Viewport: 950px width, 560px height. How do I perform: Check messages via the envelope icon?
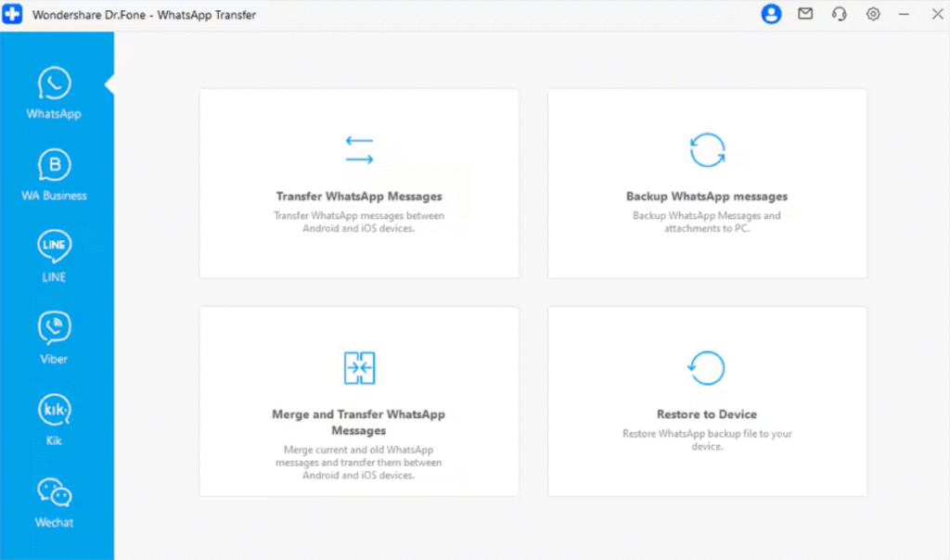click(x=805, y=14)
